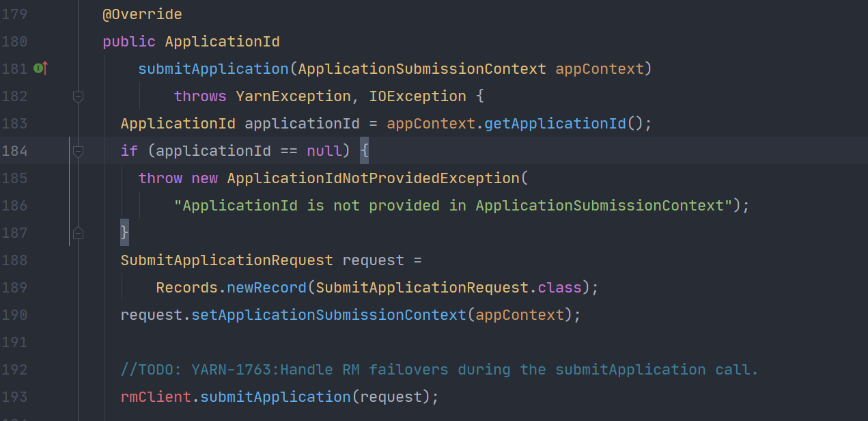Click the null keyword in the if condition

324,151
